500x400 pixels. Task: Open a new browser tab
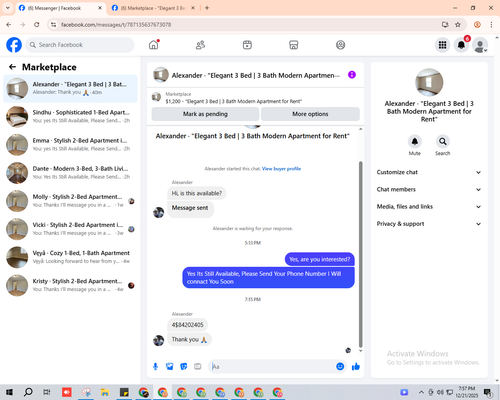pyautogui.click(x=207, y=8)
